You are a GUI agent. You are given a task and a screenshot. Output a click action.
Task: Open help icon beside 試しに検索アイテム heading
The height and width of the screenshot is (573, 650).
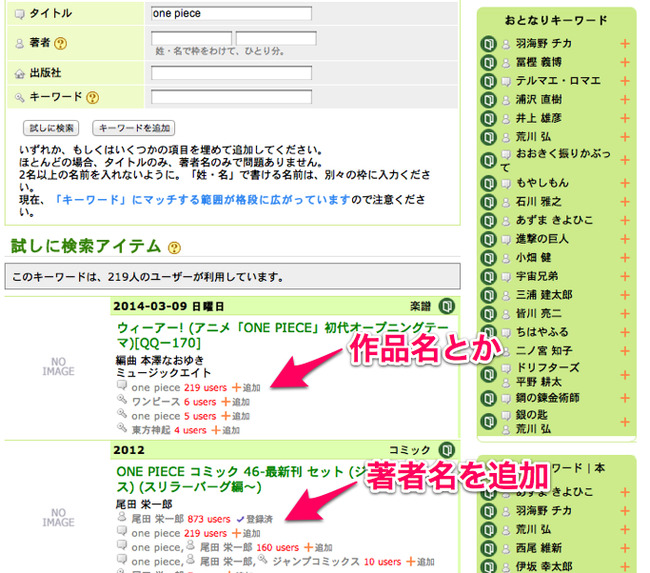click(x=175, y=248)
